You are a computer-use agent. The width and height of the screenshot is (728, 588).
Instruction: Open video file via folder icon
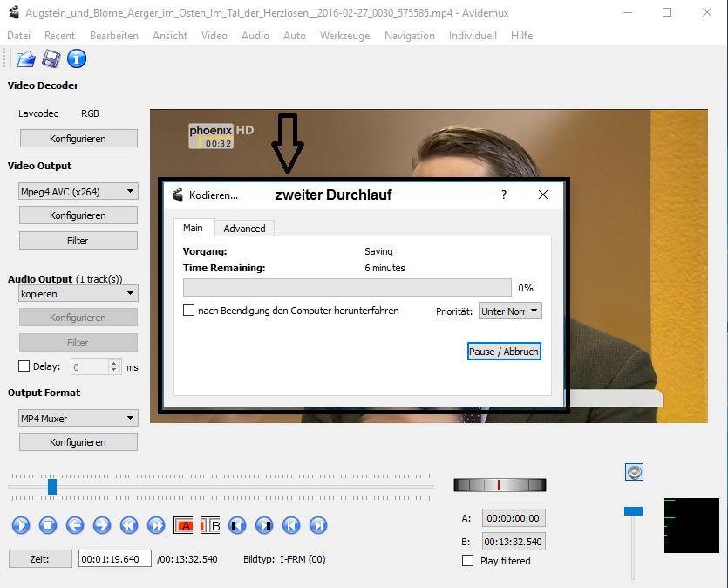[x=25, y=59]
